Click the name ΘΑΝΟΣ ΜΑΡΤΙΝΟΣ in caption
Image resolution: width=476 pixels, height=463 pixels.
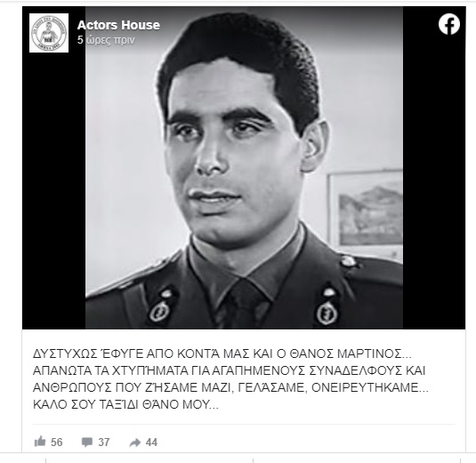click(346, 353)
